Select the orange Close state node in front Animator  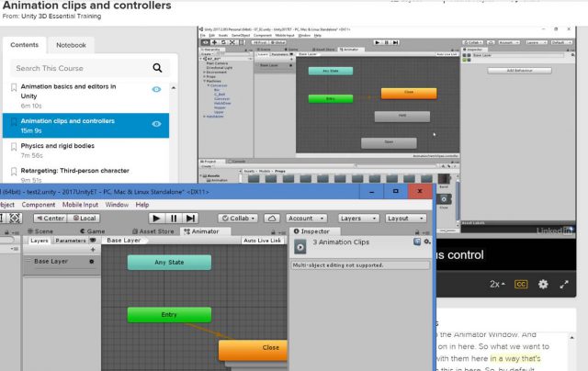254,350
